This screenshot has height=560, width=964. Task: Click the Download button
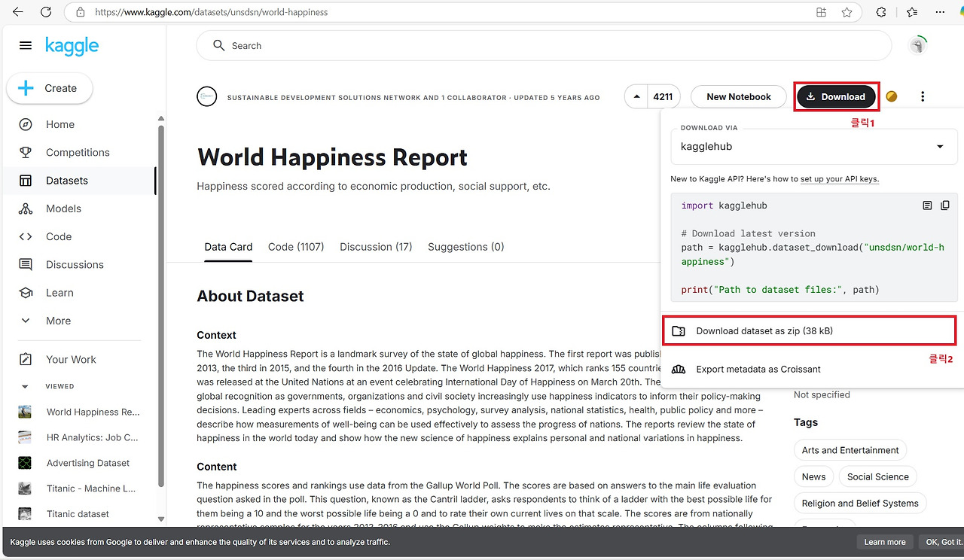pos(836,96)
